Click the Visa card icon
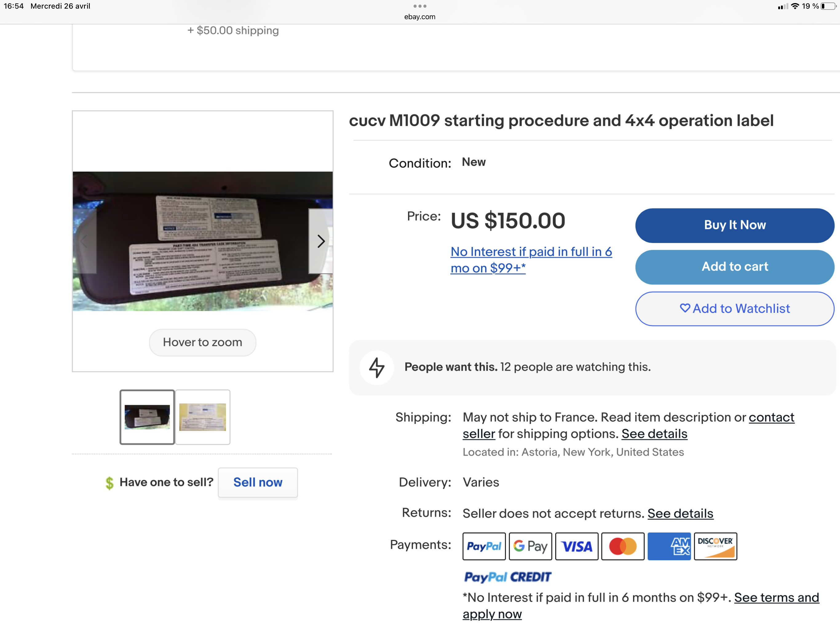 click(x=577, y=546)
